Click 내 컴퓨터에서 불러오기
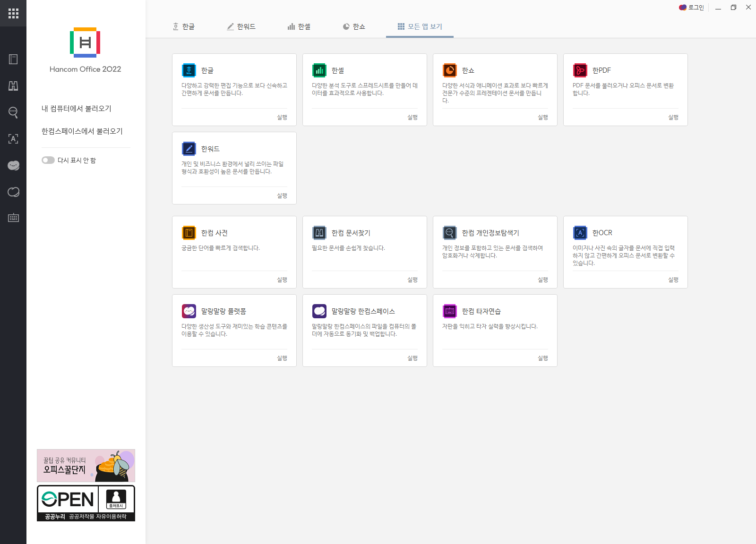This screenshot has width=756, height=544. [x=77, y=109]
